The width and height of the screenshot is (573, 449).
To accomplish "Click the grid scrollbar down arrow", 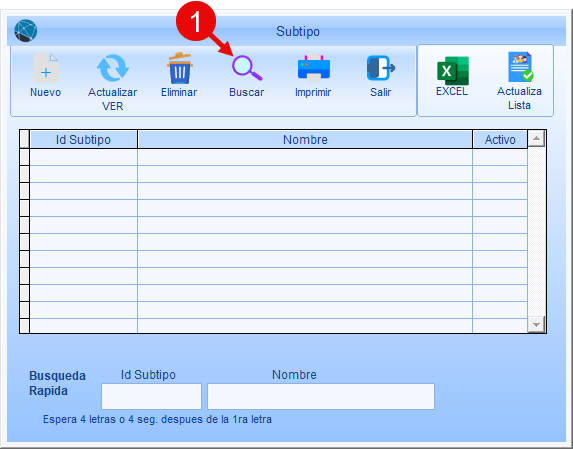I will point(536,324).
